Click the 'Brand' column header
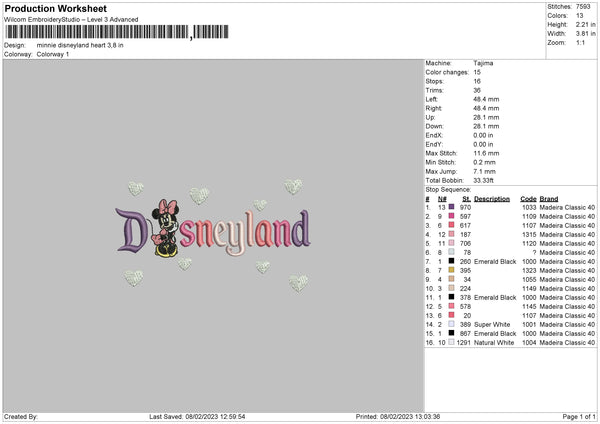 point(549,199)
